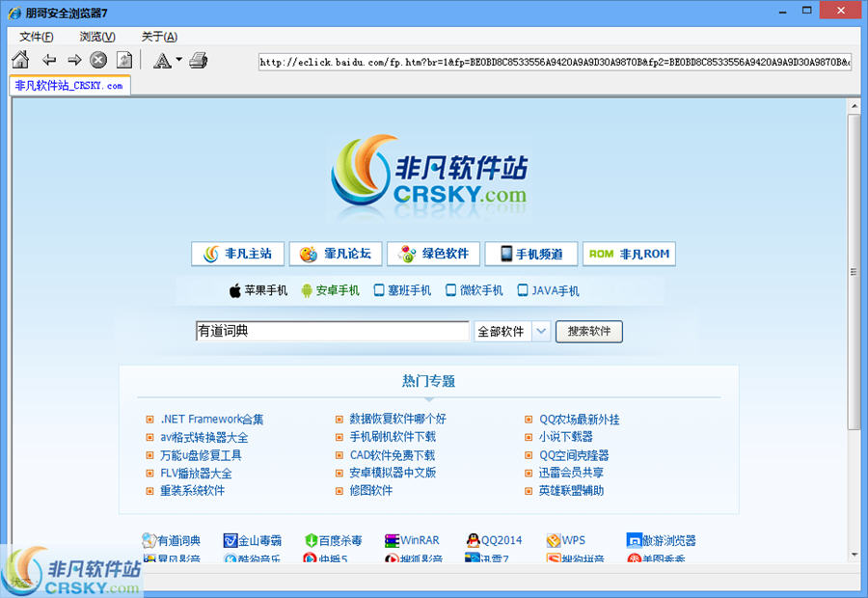Click the 搜索软件 search button

[x=589, y=331]
